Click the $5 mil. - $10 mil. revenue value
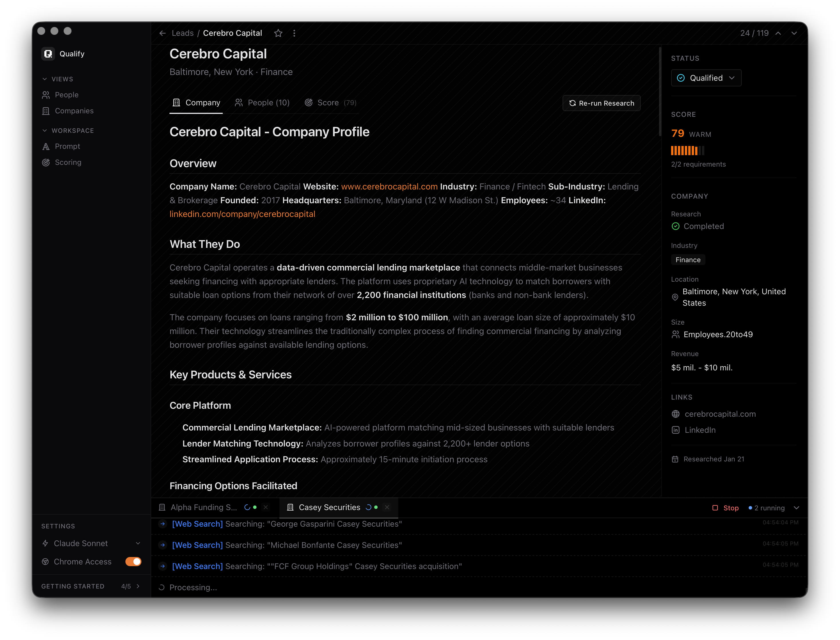The image size is (840, 640). point(702,368)
